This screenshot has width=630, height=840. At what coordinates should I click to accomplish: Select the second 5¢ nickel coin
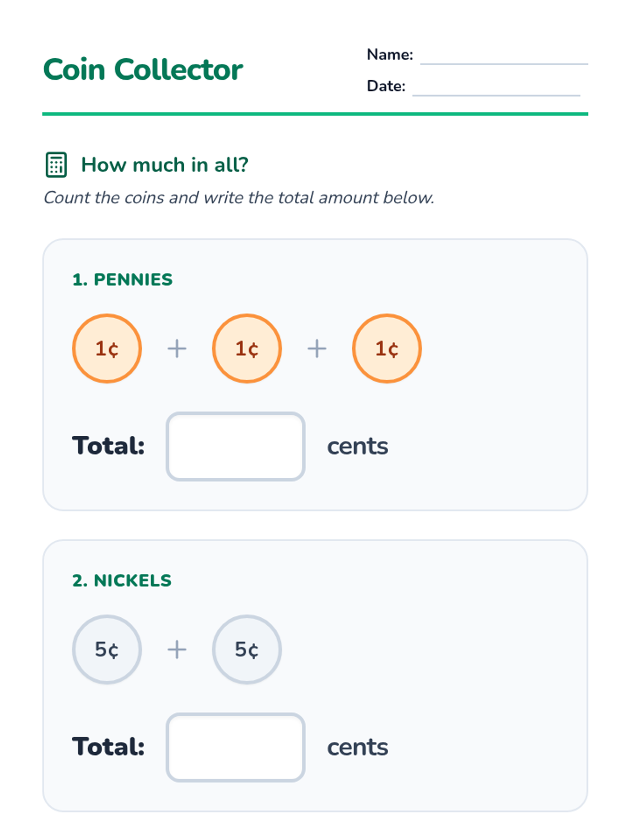(247, 649)
